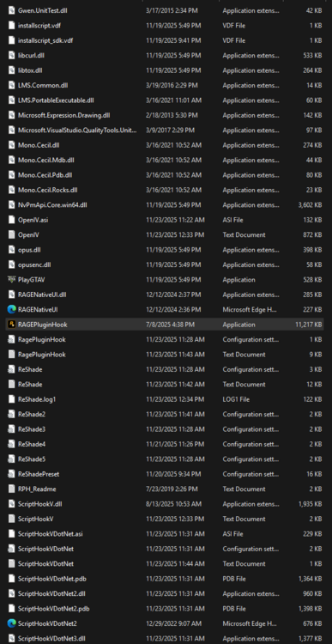
Task: Select the opusenc.dll file name
Action: pos(34,265)
